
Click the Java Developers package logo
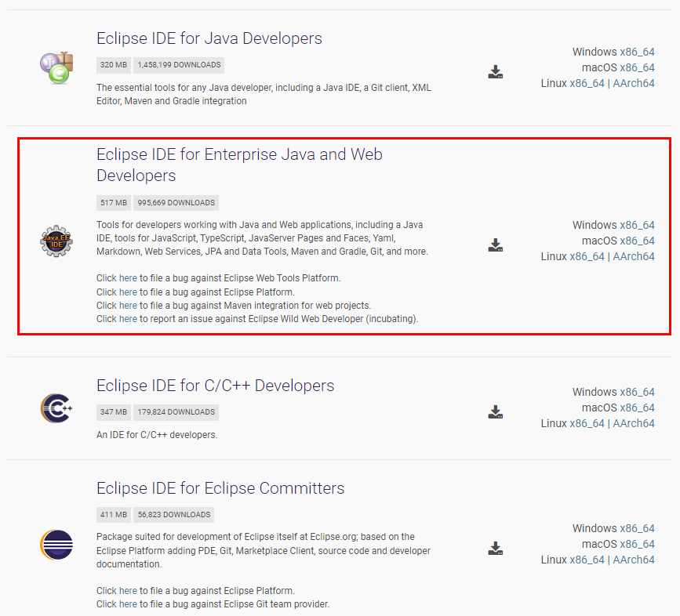tap(56, 67)
